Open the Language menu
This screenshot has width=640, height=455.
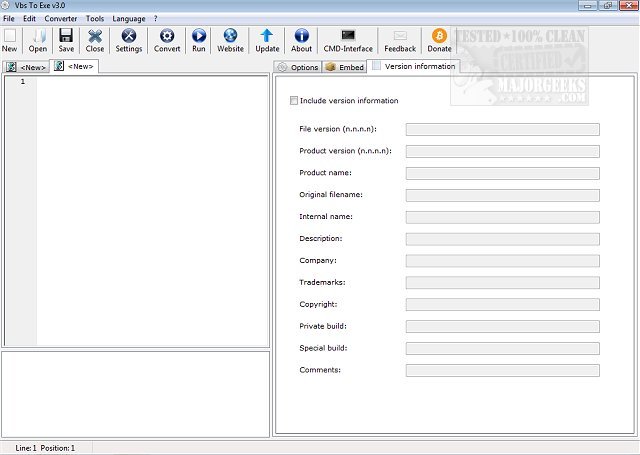click(129, 19)
